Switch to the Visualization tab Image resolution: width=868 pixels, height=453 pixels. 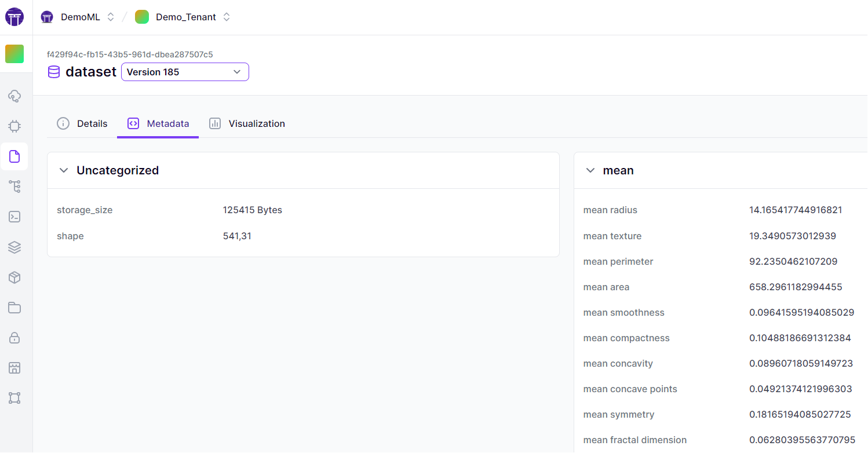click(247, 123)
